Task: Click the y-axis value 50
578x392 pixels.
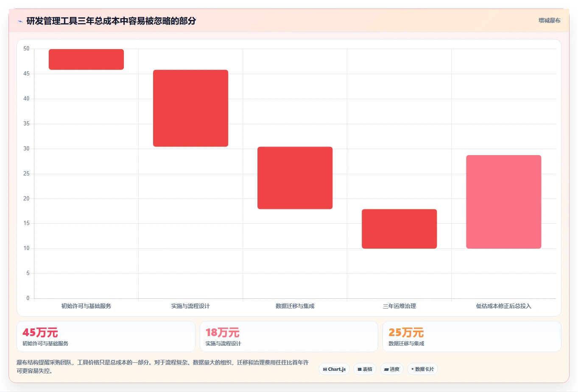Action: (x=26, y=49)
